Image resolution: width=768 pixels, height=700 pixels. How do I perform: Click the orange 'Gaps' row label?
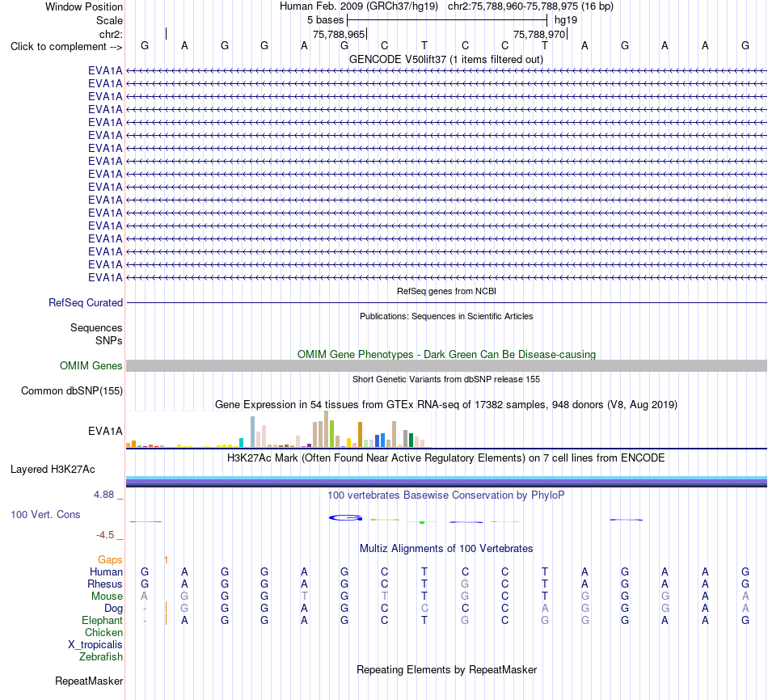coord(110,560)
